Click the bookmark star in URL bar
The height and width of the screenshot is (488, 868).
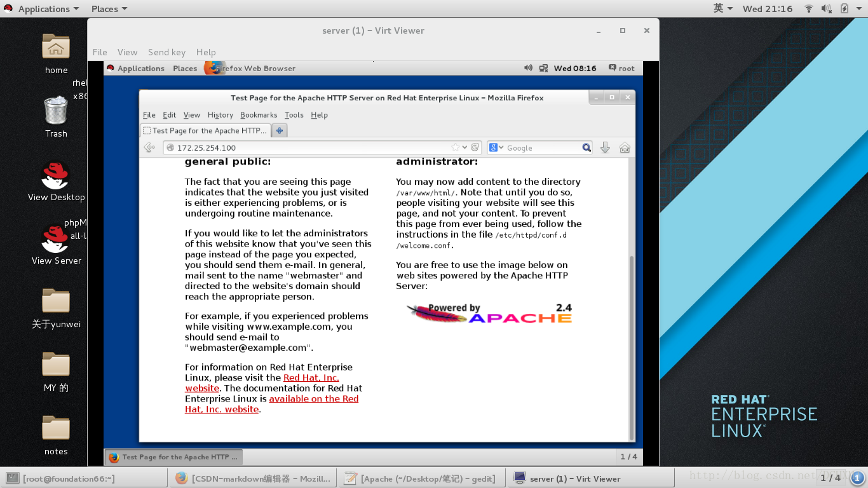456,147
